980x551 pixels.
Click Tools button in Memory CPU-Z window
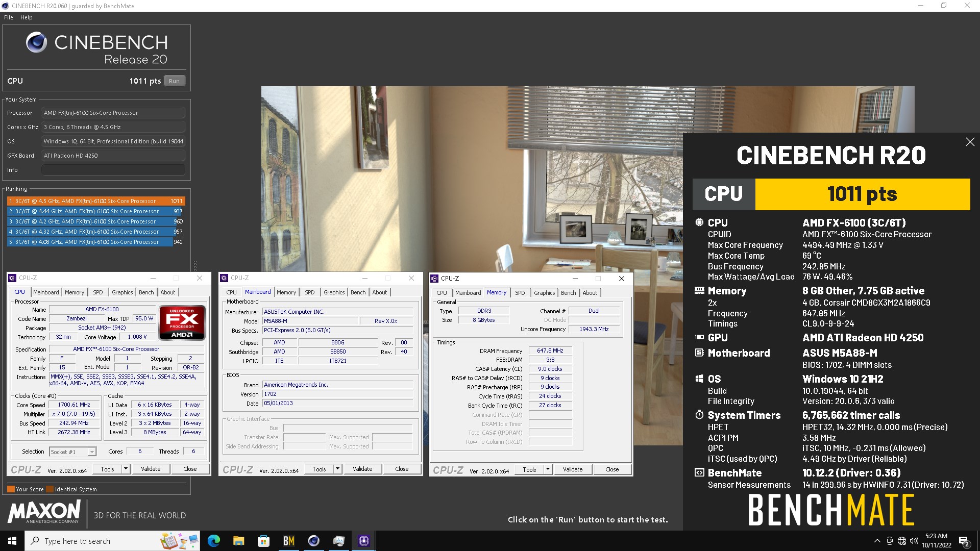[x=529, y=469]
